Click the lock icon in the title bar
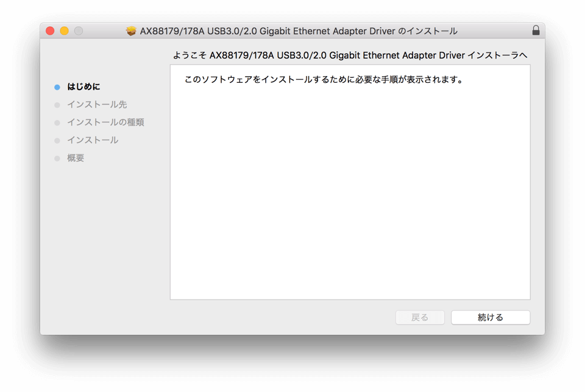 coord(536,30)
